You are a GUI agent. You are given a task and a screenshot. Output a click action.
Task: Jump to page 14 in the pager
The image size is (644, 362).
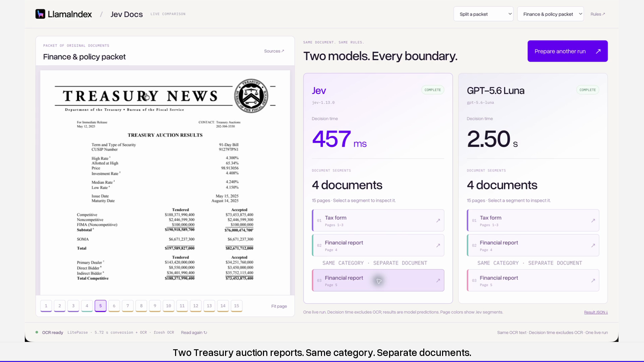(223, 306)
